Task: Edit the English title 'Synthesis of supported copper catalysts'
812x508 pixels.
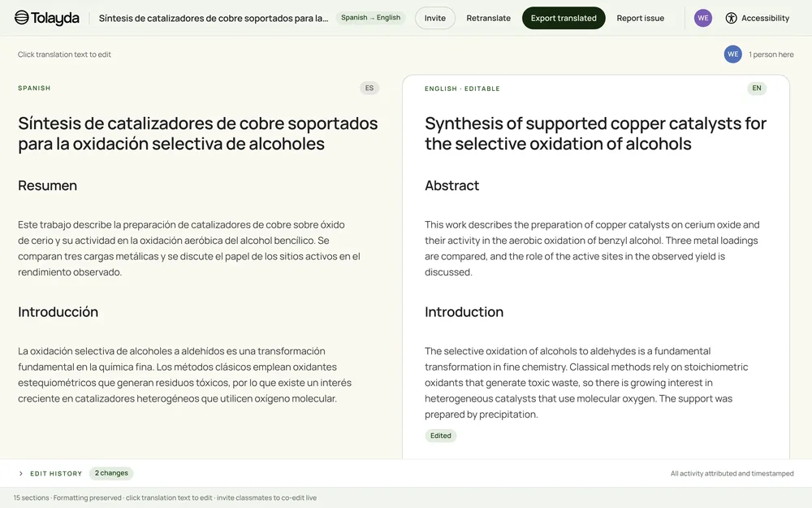Action: (x=595, y=134)
